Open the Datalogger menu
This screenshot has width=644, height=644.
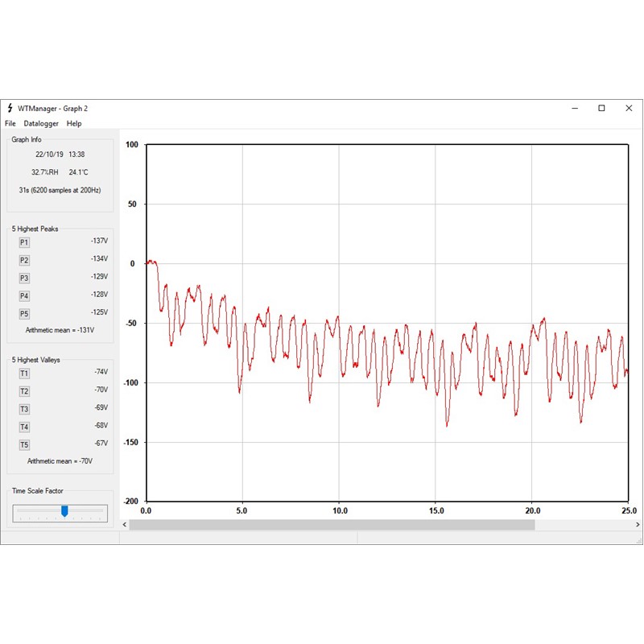tap(41, 123)
